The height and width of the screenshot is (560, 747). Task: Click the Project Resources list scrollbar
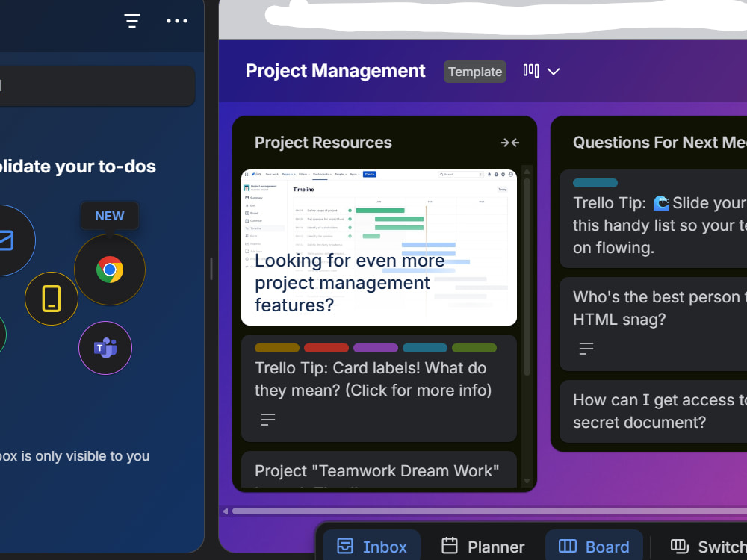[527, 277]
